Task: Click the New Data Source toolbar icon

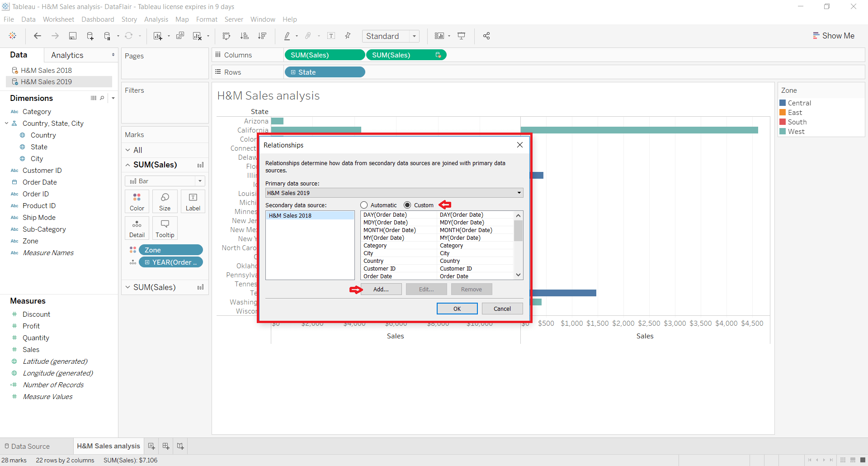Action: tap(90, 36)
